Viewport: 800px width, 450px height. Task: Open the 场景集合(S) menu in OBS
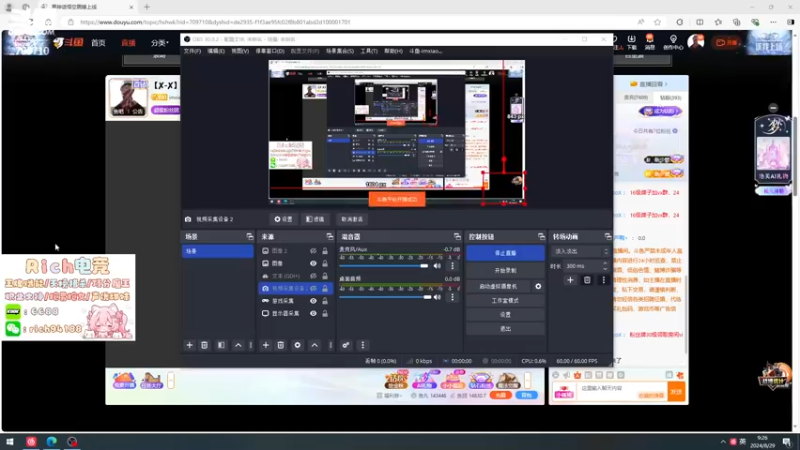tap(340, 51)
